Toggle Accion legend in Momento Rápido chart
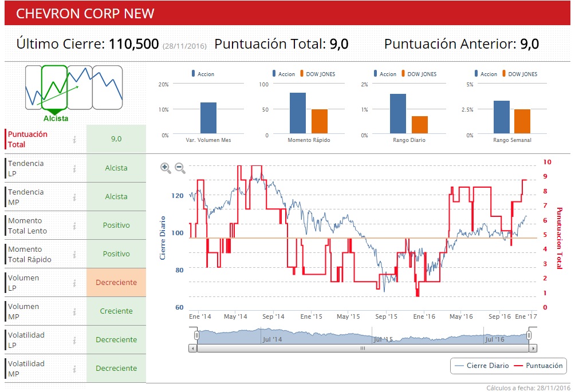Viewport: 575px width, 392px height. (283, 74)
